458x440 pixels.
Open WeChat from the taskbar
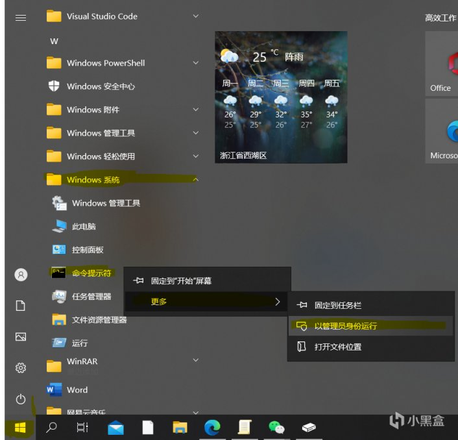tap(276, 427)
